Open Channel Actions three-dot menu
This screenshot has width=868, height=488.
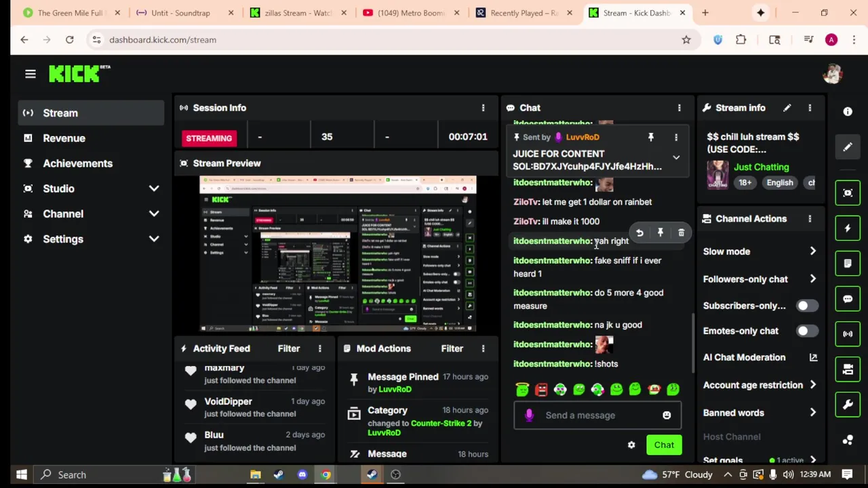pyautogui.click(x=809, y=219)
